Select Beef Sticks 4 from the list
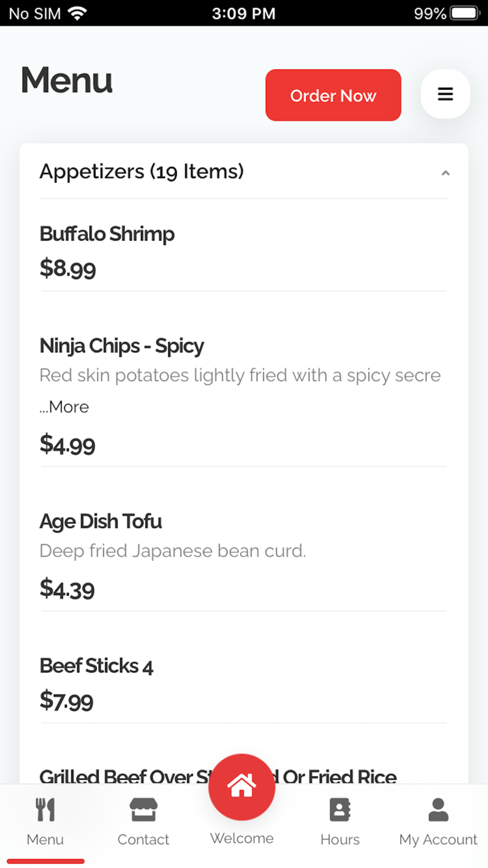Viewport: 488px width, 868px height. (96, 666)
